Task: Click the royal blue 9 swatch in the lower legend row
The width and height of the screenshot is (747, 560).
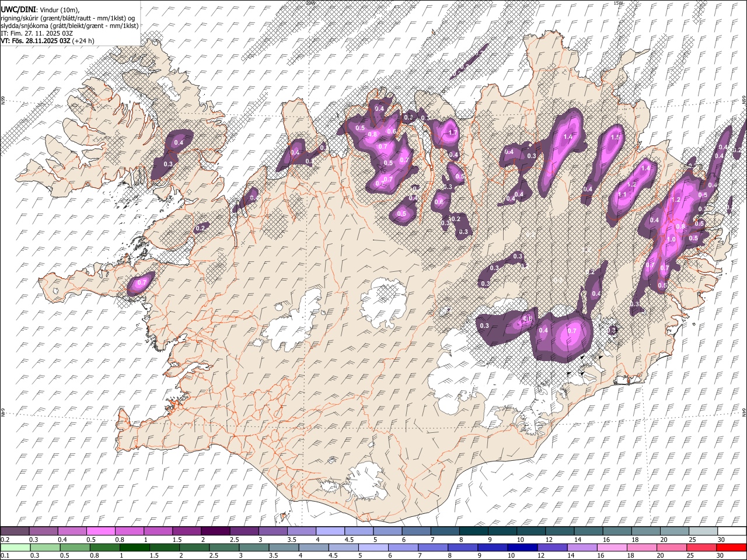Action: tap(493, 547)
